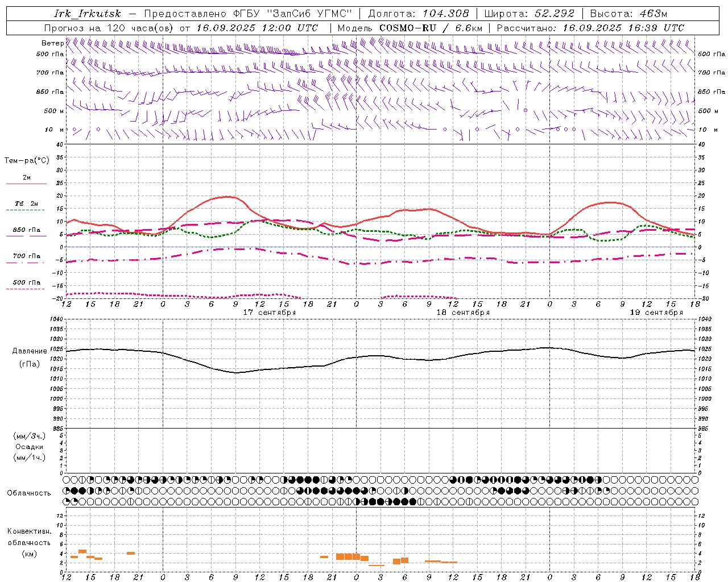Click the Высота: 463м value
The height and width of the screenshot is (582, 728).
(628, 14)
